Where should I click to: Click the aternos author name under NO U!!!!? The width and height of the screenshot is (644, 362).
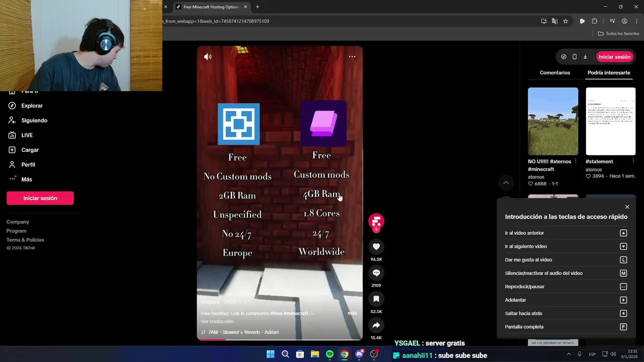tap(536, 177)
